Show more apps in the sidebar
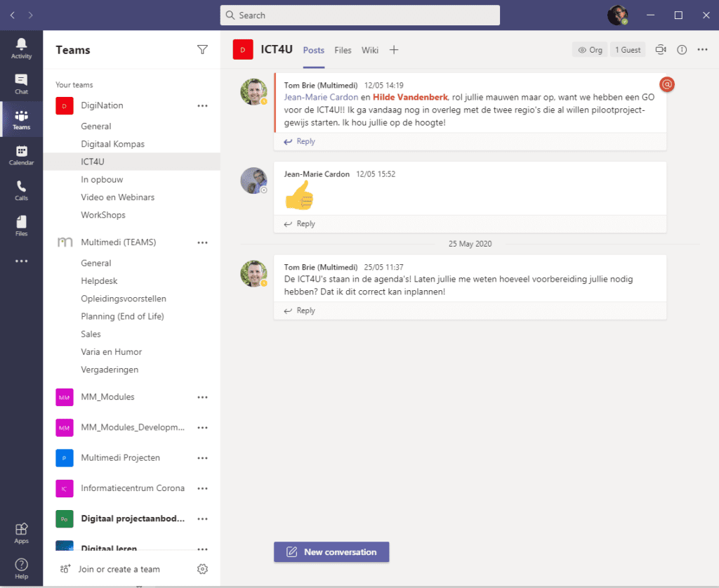 pos(21,261)
